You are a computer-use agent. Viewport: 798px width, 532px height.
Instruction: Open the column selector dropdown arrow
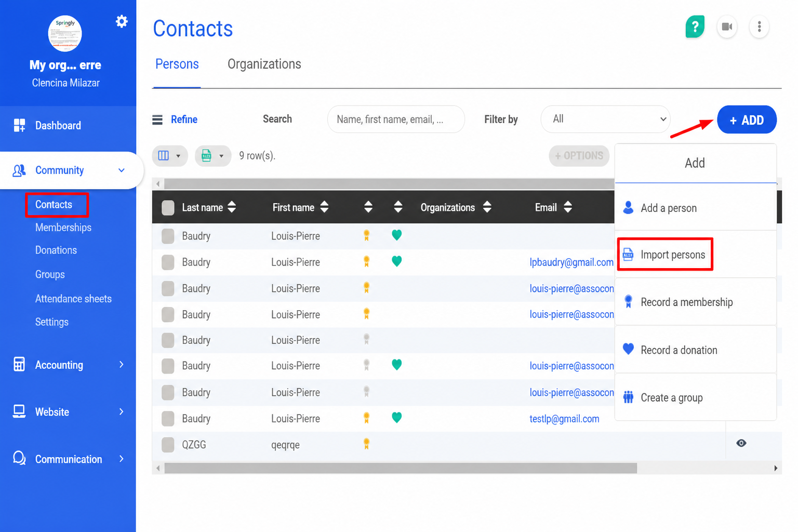tap(178, 156)
